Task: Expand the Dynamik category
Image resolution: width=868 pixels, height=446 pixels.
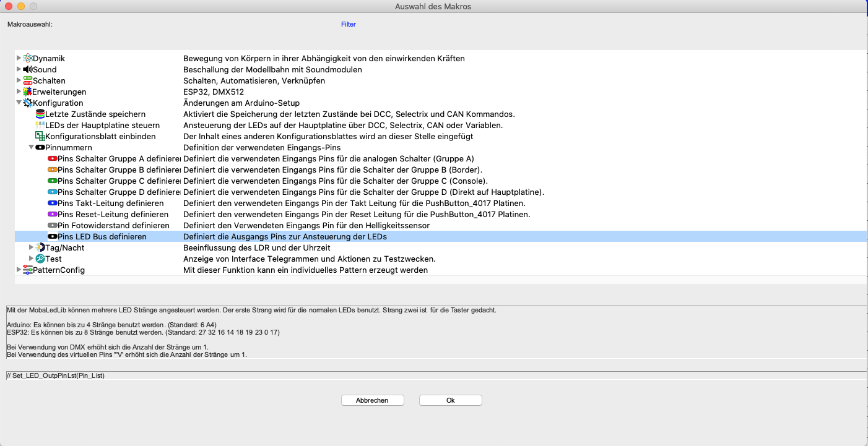Action: 19,58
